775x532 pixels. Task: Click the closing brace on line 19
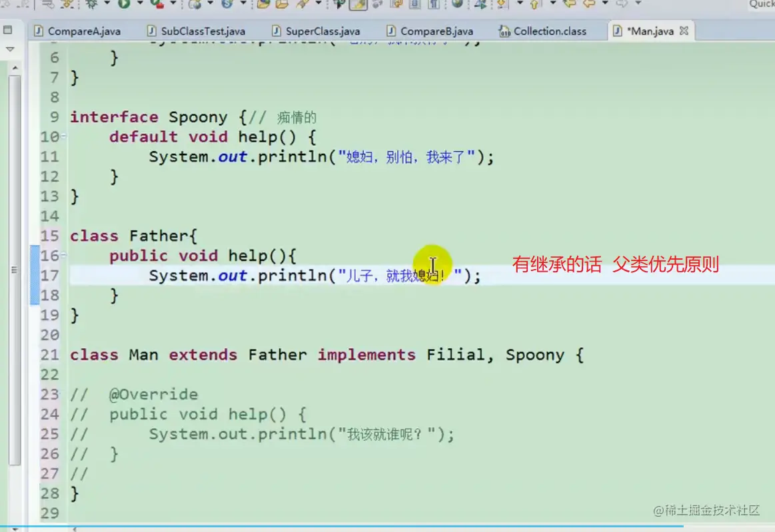click(74, 315)
